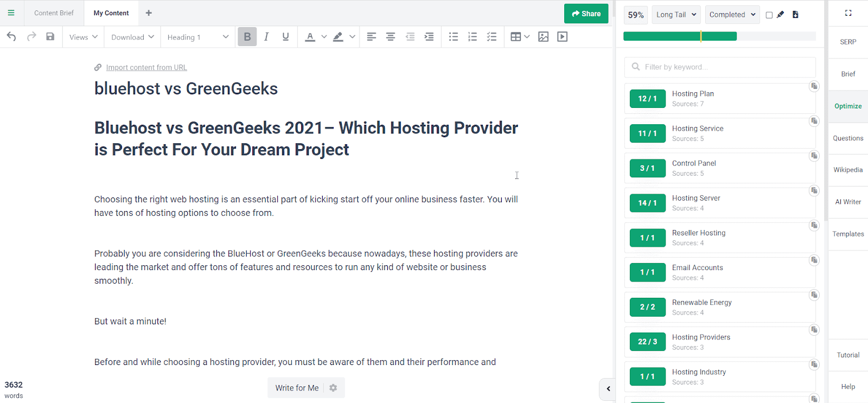Open the Download dropdown
The height and width of the screenshot is (403, 868).
click(x=132, y=37)
